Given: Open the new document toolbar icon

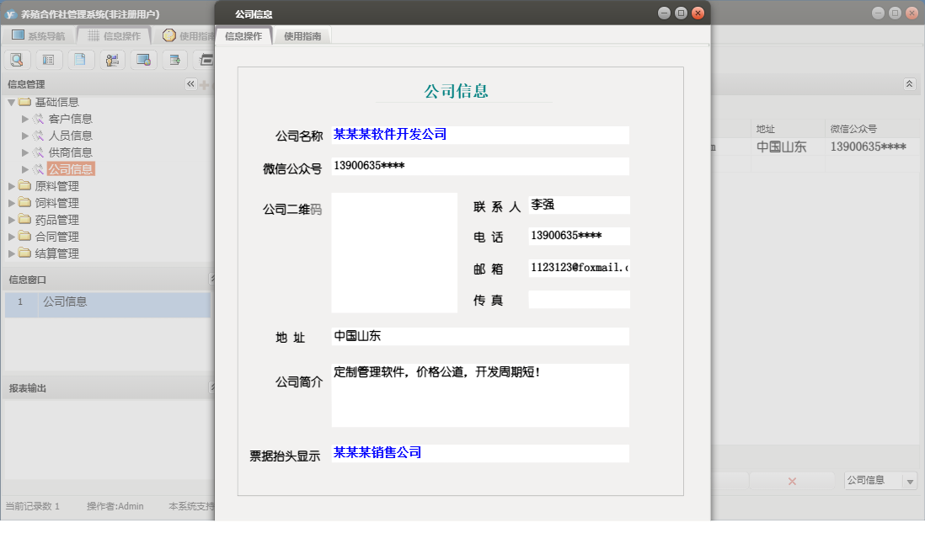Looking at the screenshot, I should click(80, 60).
